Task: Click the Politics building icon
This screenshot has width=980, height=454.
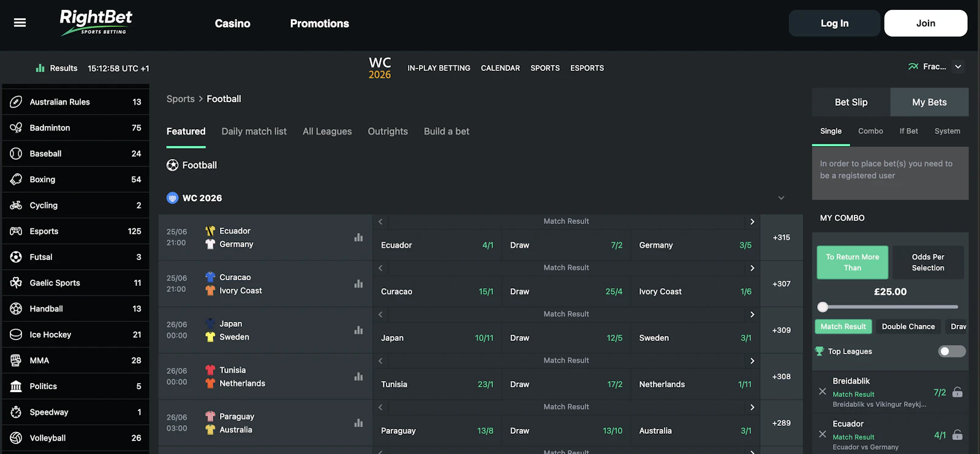Action: [x=16, y=386]
